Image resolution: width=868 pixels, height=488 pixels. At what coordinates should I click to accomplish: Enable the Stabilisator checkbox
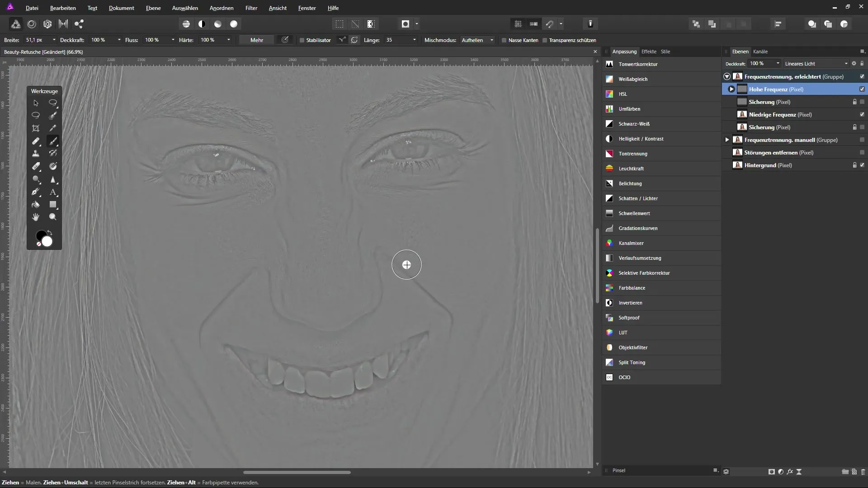[x=302, y=40]
